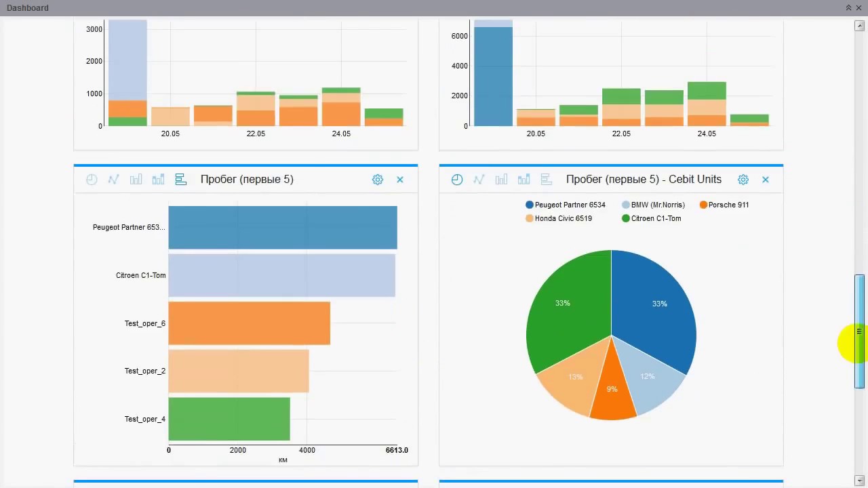Open settings gear of Пробег (первые 5) panel

[378, 180]
